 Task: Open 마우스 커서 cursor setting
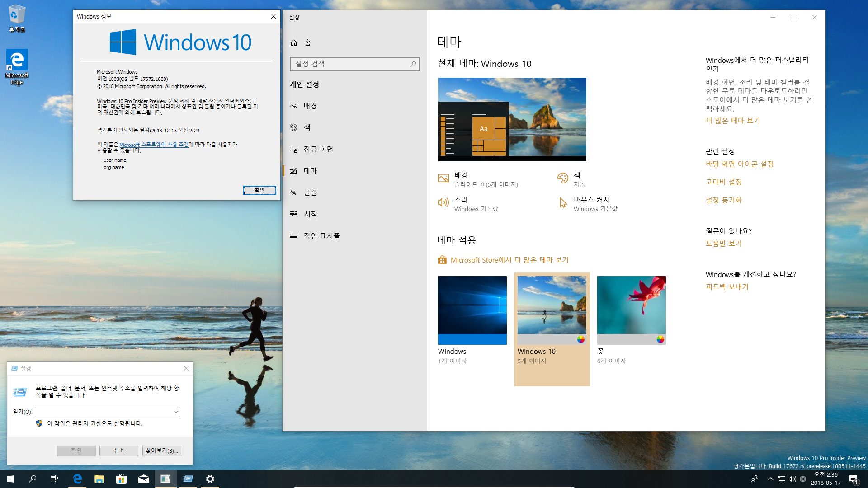(x=588, y=204)
